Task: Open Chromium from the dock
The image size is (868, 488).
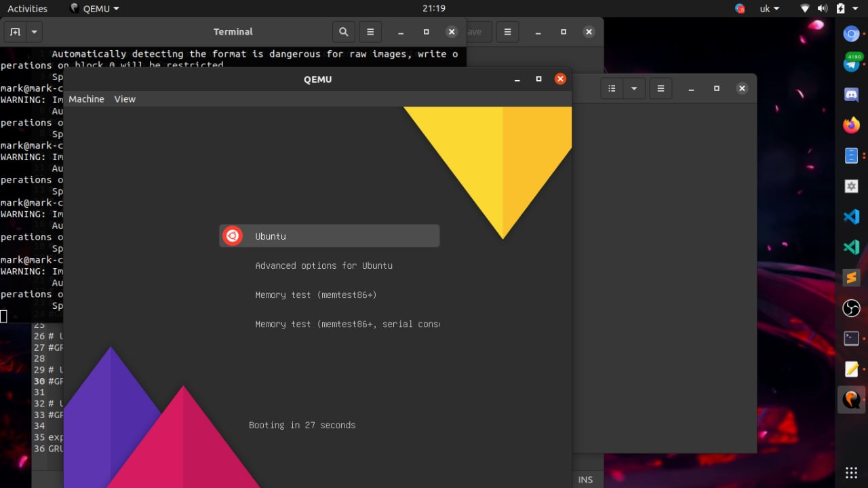Action: 851,33
